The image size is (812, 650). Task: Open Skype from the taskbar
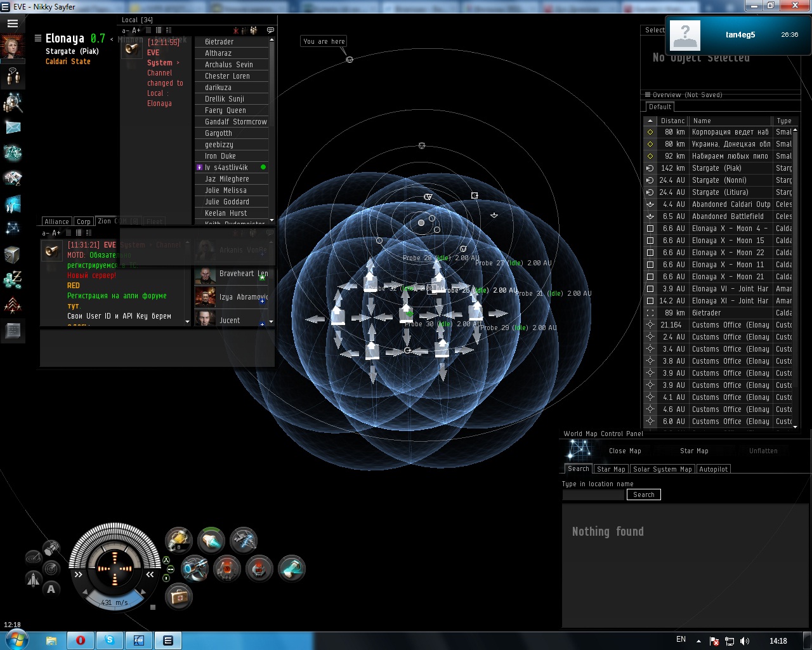pos(110,640)
